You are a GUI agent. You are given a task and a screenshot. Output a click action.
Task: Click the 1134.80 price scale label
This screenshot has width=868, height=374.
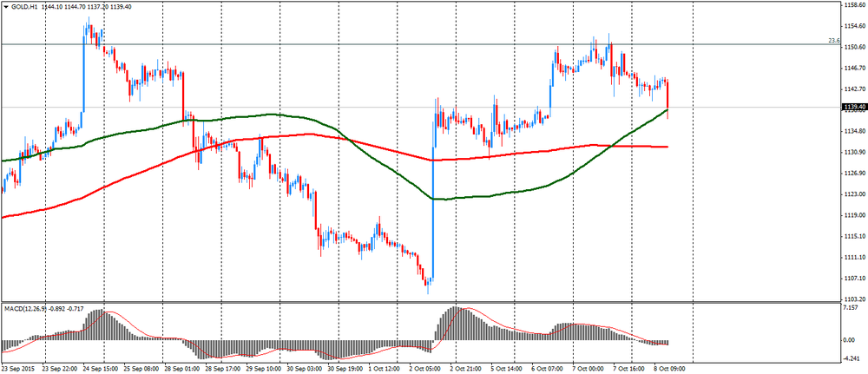point(853,131)
